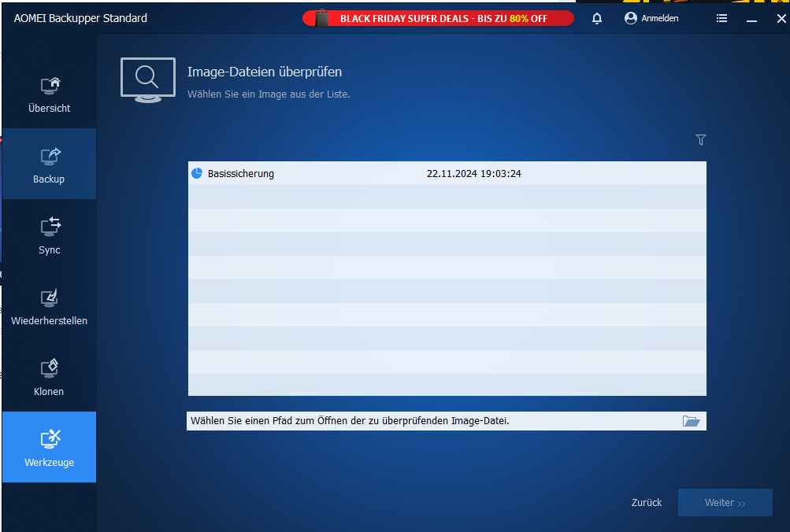Open the hamburger menu in title bar

click(x=721, y=19)
